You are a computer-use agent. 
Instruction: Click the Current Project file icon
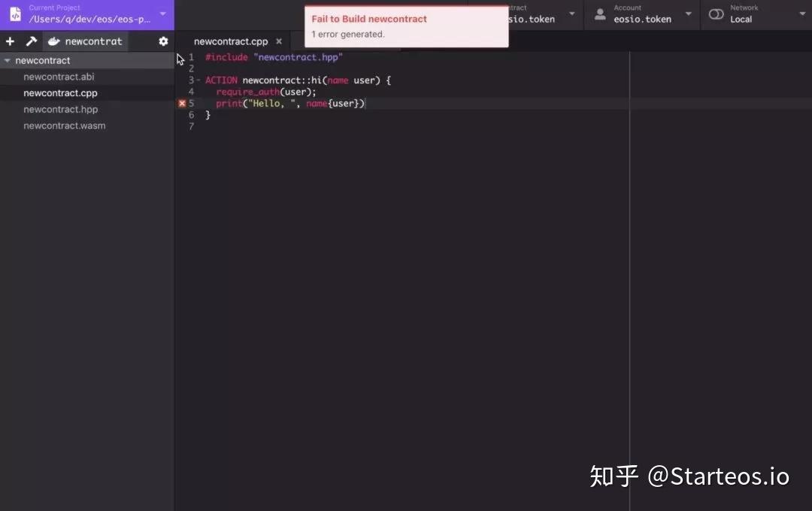[16, 14]
